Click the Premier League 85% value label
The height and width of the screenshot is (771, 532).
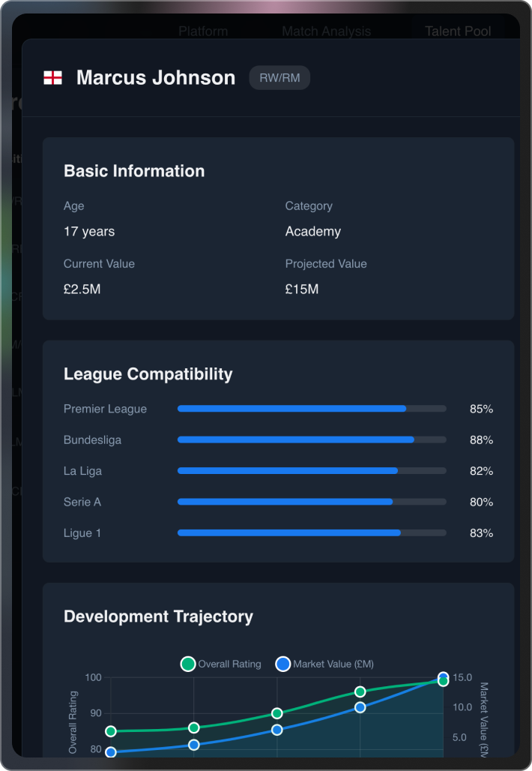click(x=483, y=409)
